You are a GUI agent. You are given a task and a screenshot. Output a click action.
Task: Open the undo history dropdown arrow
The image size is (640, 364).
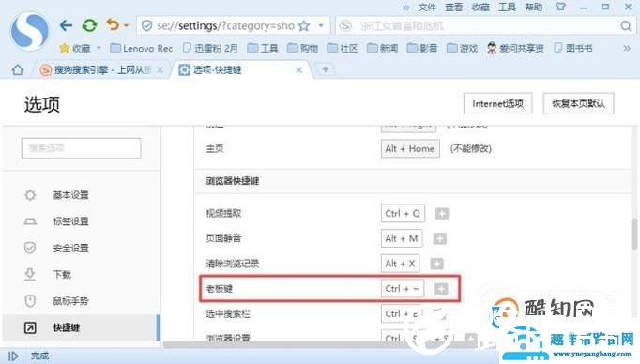(x=126, y=25)
